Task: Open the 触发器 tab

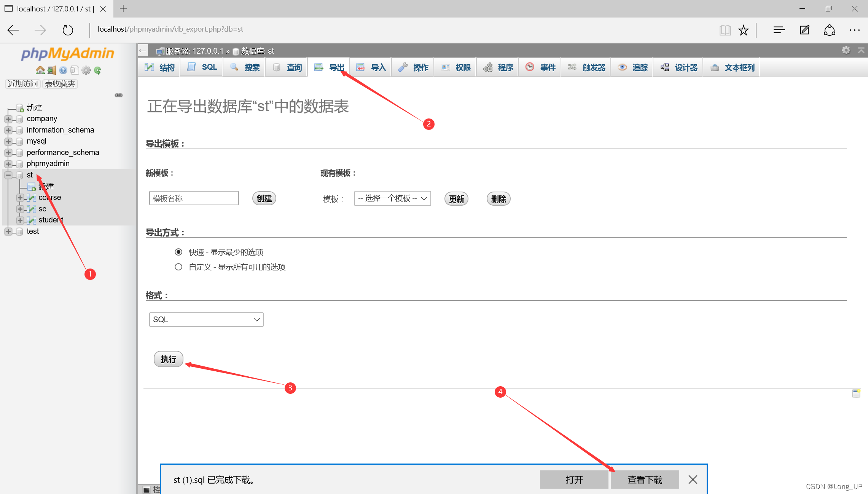Action: point(586,67)
